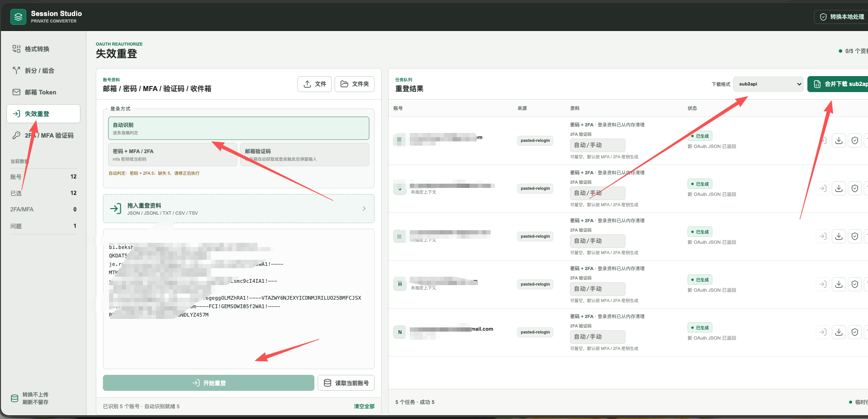Viewport: 868px width, 419px height.
Task: Select the 自动识别 login method
Action: click(239, 128)
